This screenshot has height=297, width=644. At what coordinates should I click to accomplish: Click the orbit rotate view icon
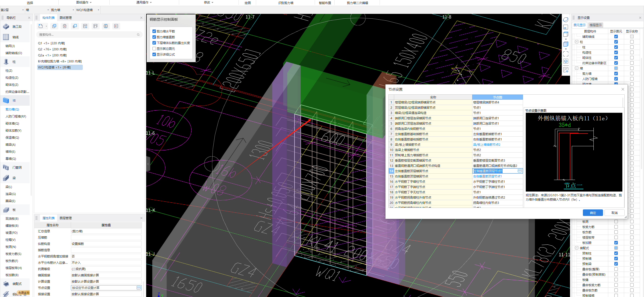pos(566,20)
